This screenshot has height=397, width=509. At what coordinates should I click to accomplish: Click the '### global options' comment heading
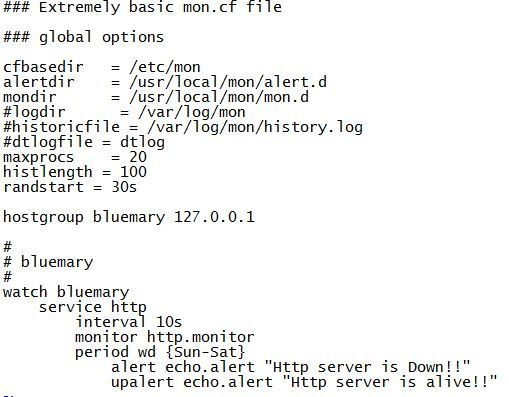click(x=83, y=37)
